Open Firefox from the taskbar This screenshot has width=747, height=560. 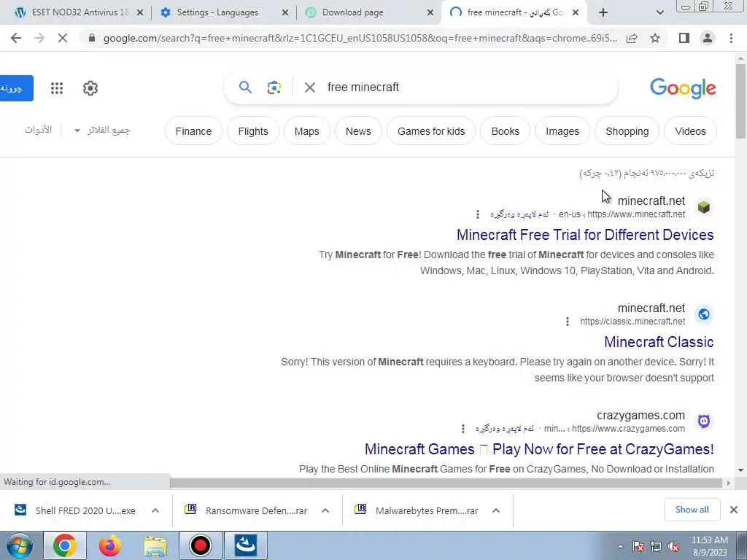[110, 545]
